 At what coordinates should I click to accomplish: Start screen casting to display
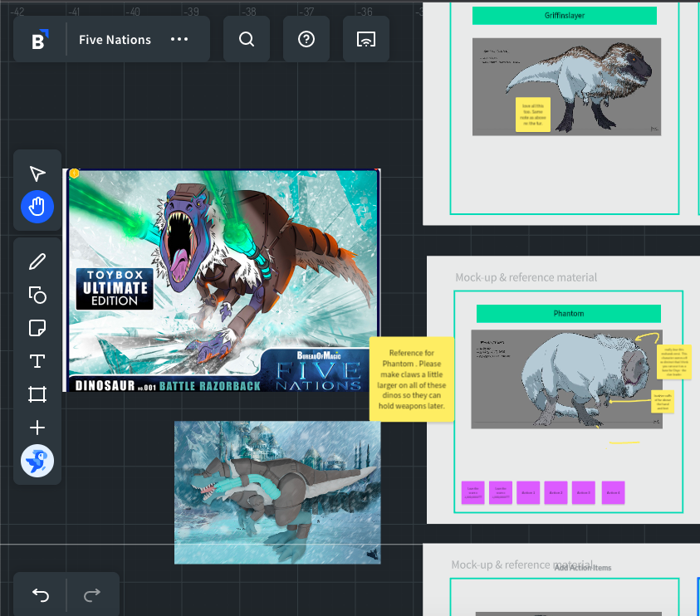tap(366, 39)
